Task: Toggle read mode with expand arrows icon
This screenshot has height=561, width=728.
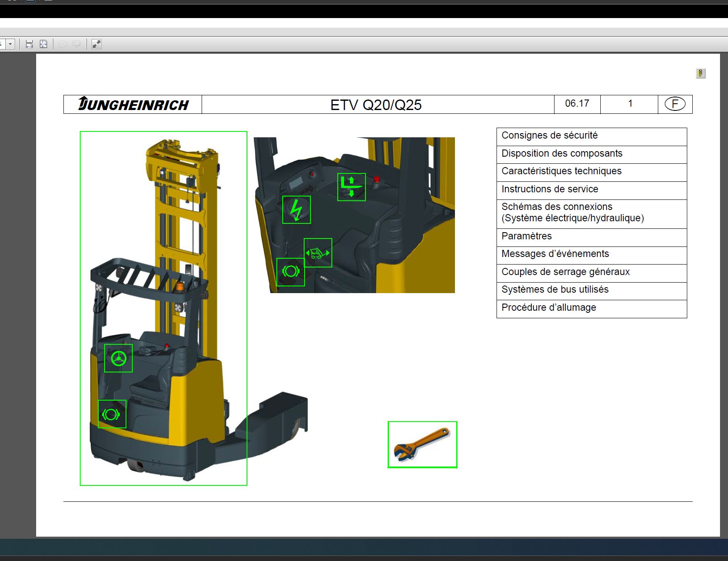Action: (x=96, y=44)
